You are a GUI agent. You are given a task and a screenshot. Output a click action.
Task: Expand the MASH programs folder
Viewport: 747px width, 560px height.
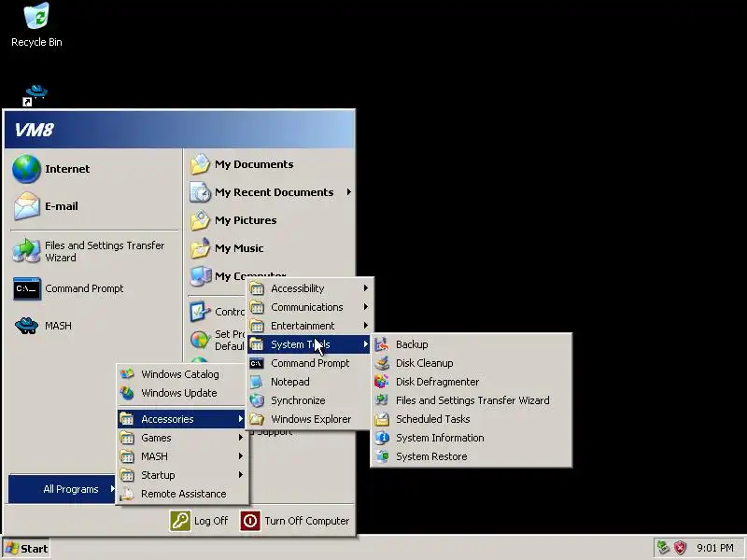pos(181,456)
